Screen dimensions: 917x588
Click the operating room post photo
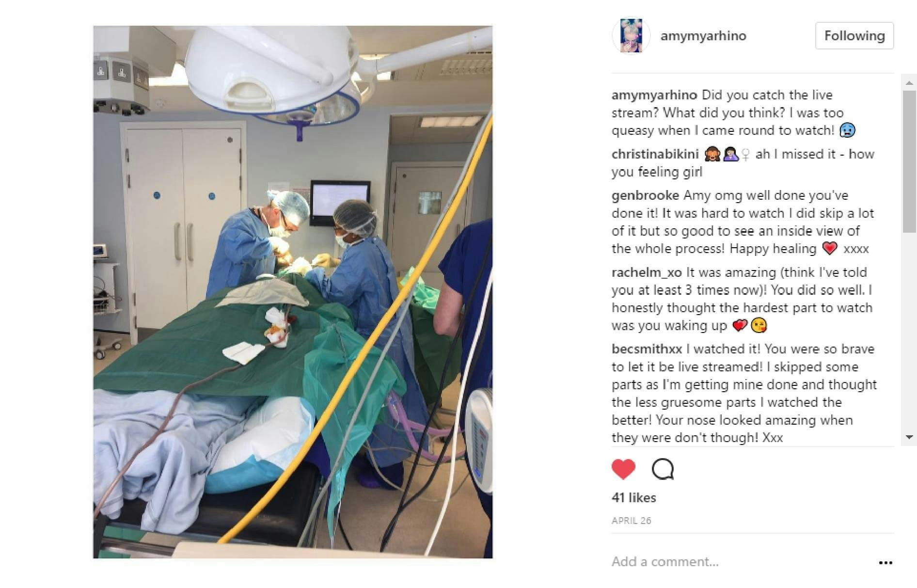(x=293, y=292)
